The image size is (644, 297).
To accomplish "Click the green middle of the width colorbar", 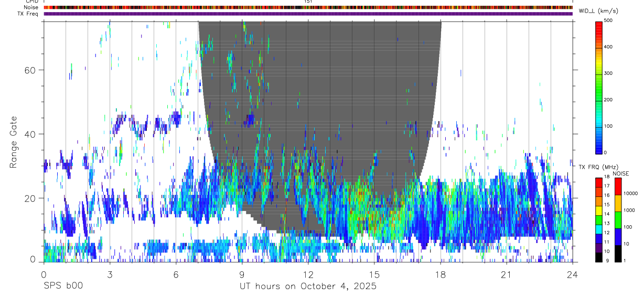I will pos(599,86).
